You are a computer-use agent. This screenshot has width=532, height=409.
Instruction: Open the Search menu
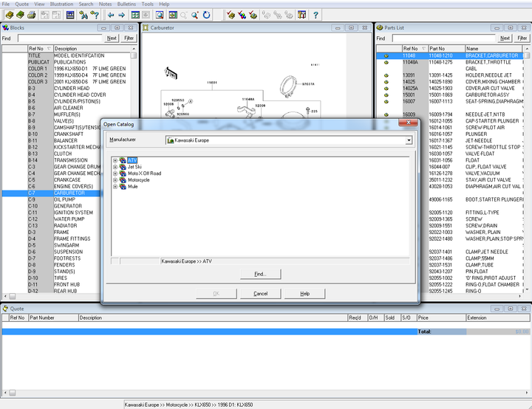tap(86, 4)
